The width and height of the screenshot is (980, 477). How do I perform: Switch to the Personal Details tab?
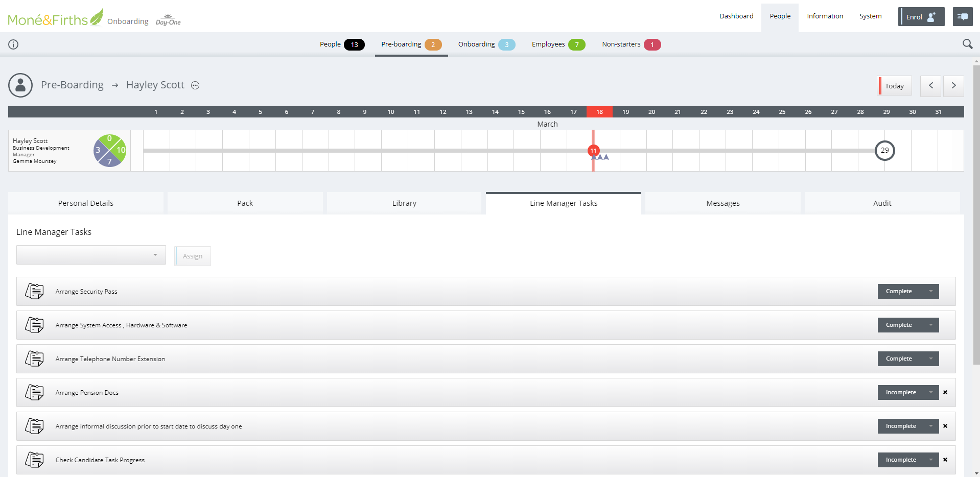[86, 203]
